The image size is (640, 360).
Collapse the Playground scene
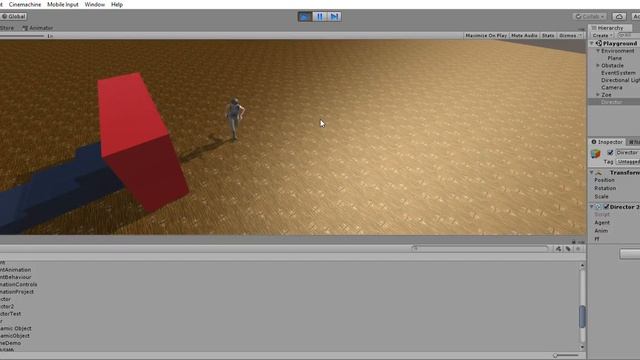click(x=592, y=43)
